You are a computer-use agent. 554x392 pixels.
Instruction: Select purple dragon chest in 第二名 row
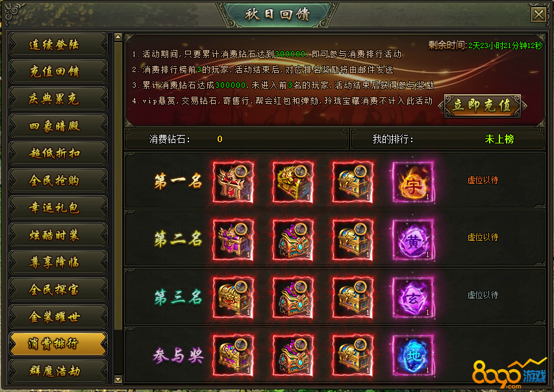(x=233, y=240)
